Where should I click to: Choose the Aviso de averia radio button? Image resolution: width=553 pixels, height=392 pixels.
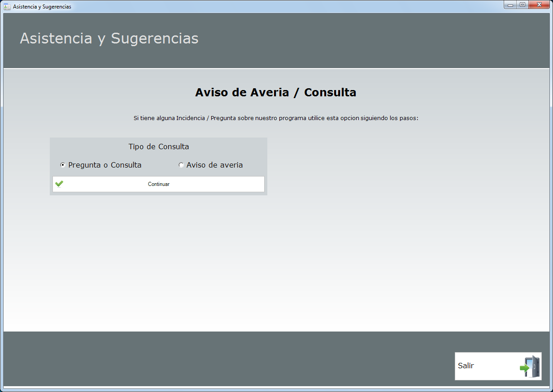[x=181, y=165]
